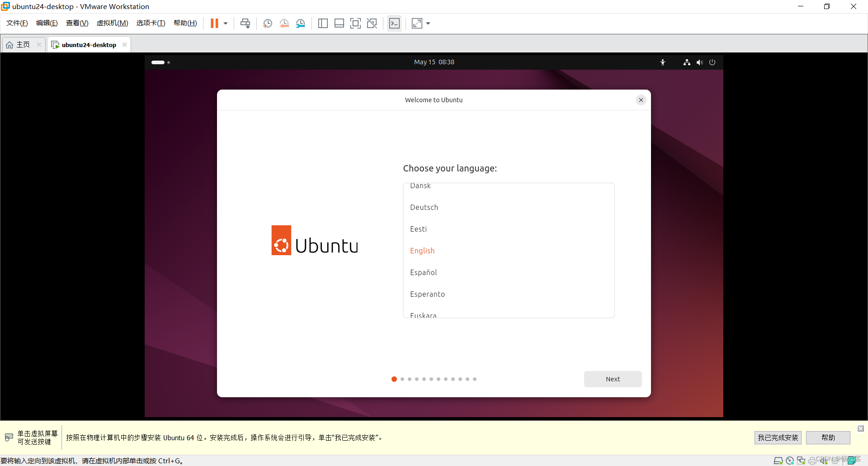Toggle the library sidebar panel
This screenshot has height=466, width=868.
323,23
